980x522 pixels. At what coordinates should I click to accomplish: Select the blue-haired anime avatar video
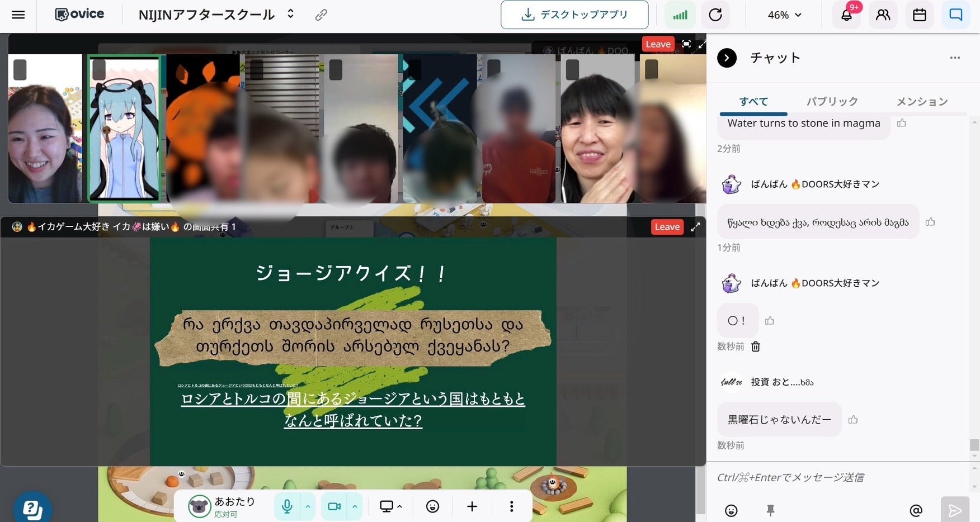[x=124, y=128]
